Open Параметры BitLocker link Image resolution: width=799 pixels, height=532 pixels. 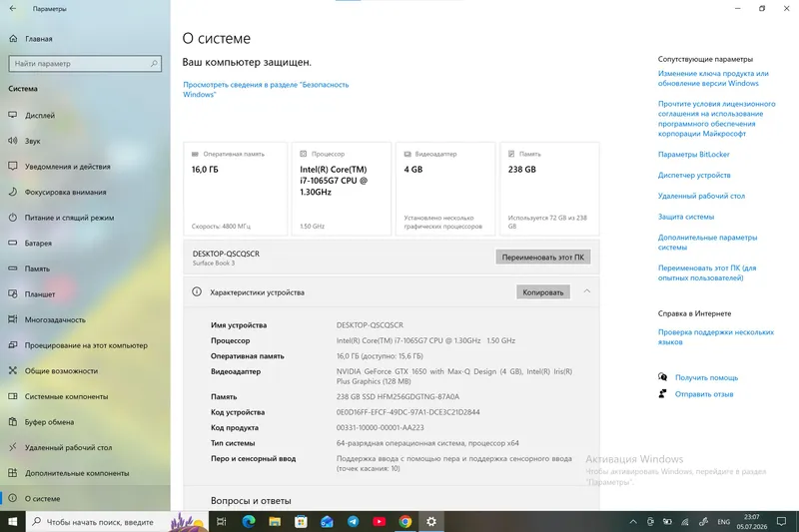pos(693,155)
